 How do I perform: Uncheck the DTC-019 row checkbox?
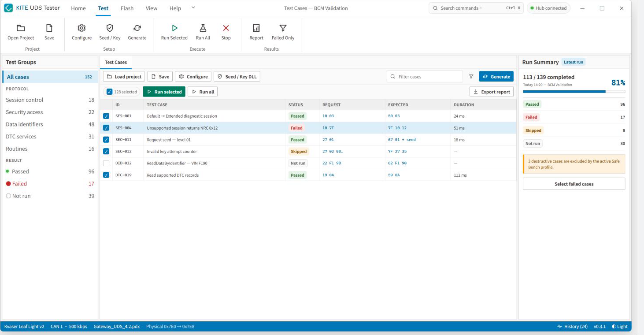click(106, 175)
